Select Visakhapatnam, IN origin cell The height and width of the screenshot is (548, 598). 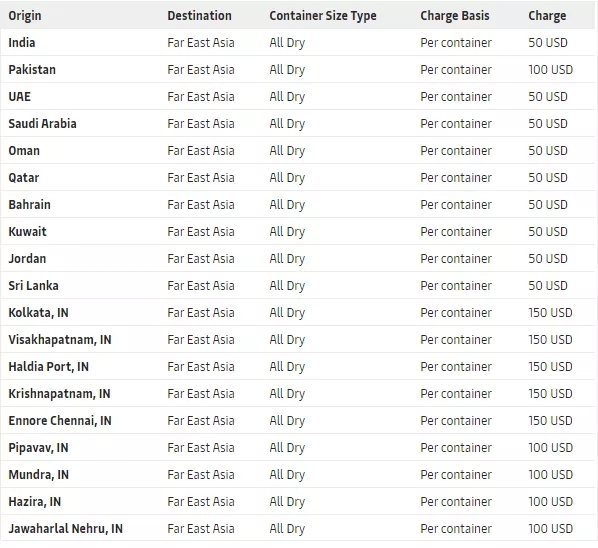60,340
